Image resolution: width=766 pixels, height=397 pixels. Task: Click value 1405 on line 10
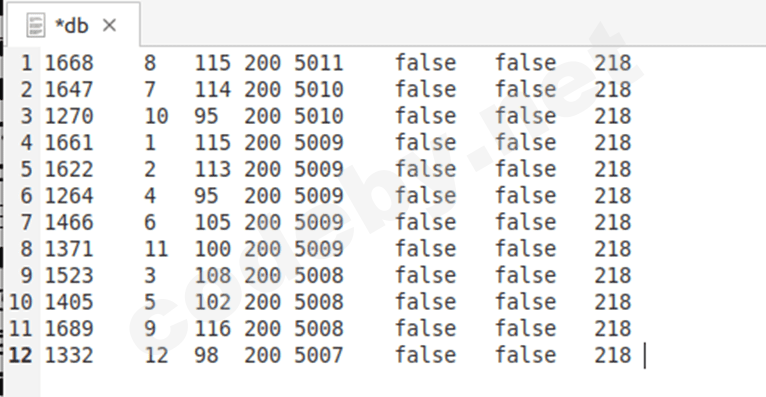pos(69,302)
